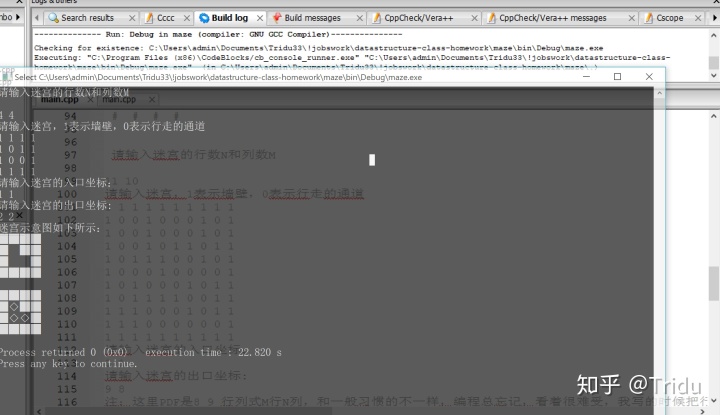
Task: Click the 'Checking for existence:' log line
Action: (318, 48)
